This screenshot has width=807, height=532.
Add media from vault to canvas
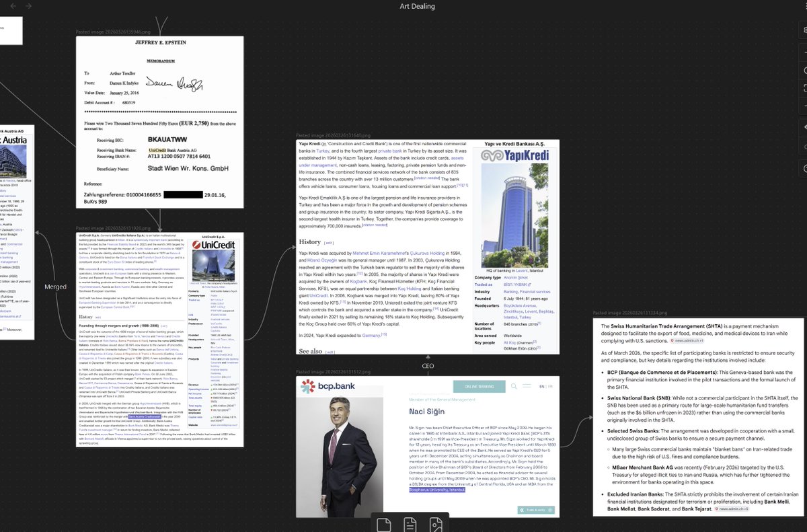436,523
